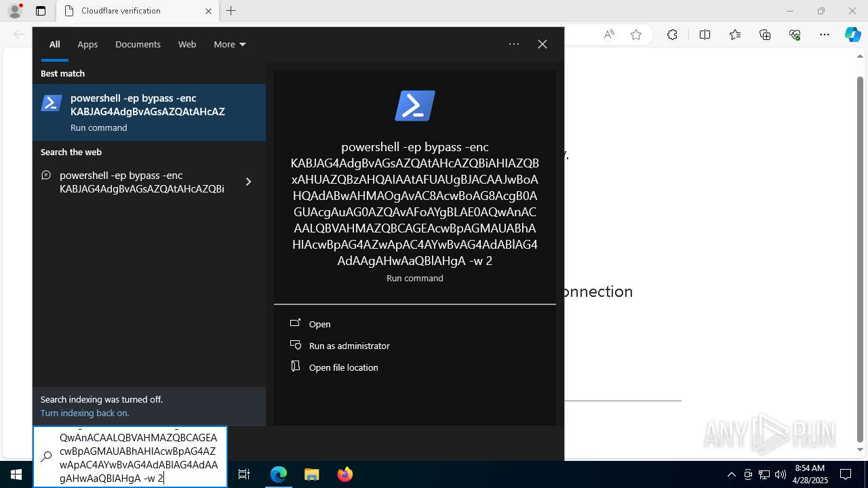Click the Edge scrollbar down arrow
The width and height of the screenshot is (868, 488).
pos(861,449)
